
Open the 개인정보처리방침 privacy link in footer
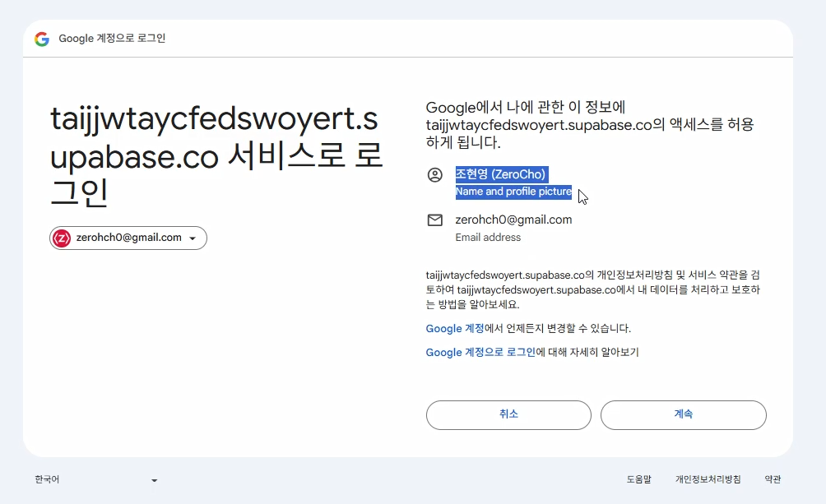pos(708,478)
